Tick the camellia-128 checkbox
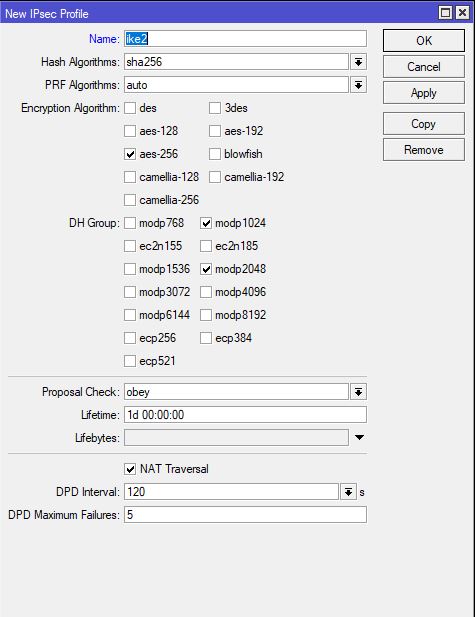475x617 pixels. 130,177
